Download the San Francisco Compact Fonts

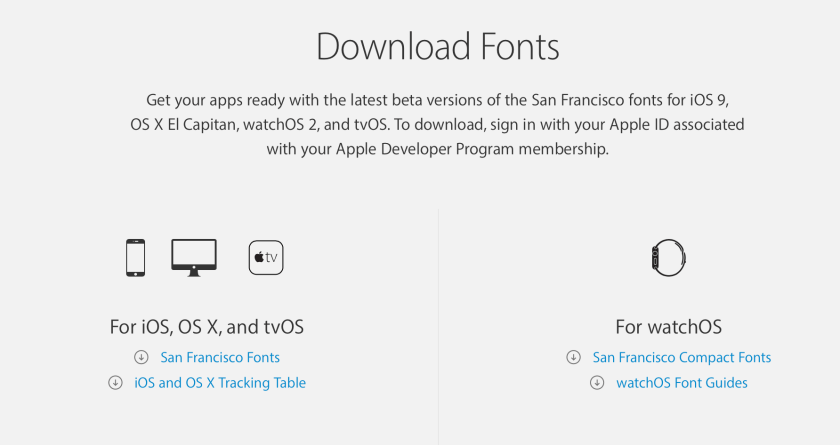(x=681, y=357)
